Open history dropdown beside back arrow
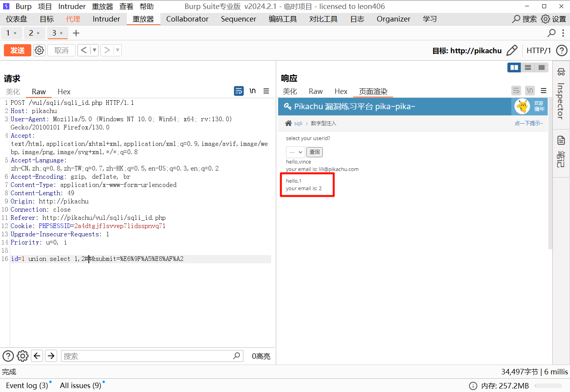 [94, 50]
